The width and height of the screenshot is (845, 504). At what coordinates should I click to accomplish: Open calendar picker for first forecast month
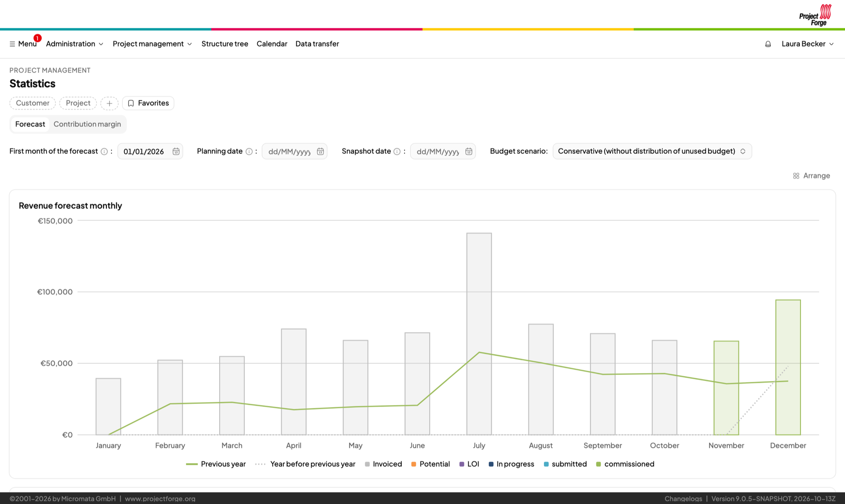point(176,151)
